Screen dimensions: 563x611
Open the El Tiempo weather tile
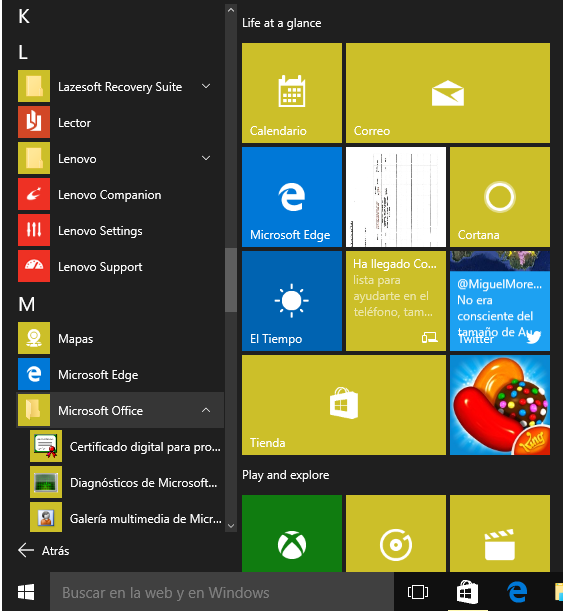coord(292,301)
